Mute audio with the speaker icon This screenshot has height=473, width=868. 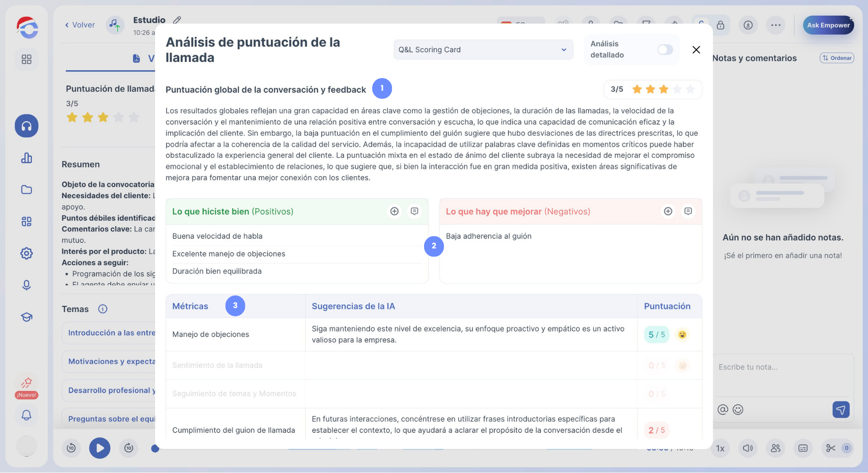(748, 448)
